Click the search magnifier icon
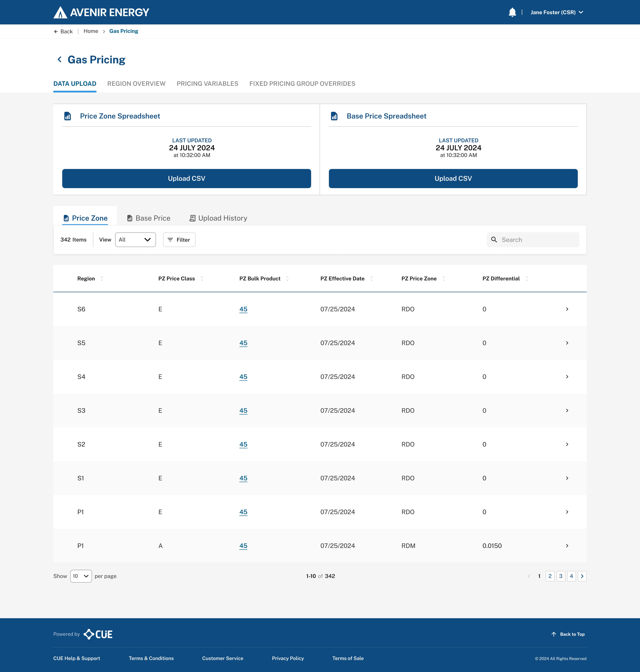Viewport: 640px width, 672px height. click(494, 240)
